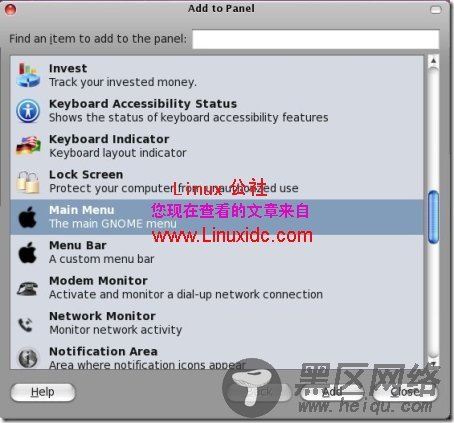
Task: Click the Main Menu apple icon
Action: 28,217
